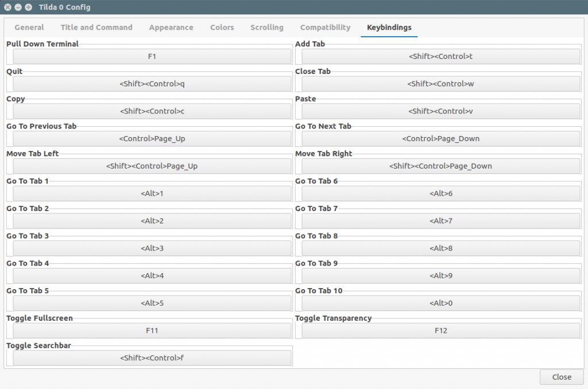Click the Go To Tab 10 binding
This screenshot has height=389, width=588.
click(440, 303)
